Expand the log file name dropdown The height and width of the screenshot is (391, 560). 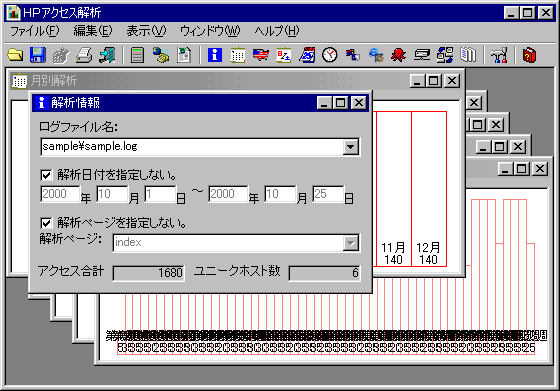[351, 147]
